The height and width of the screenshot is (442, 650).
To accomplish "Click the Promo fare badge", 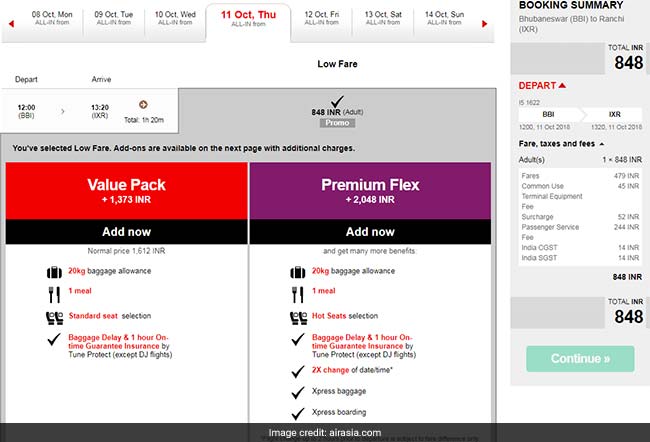I will pyautogui.click(x=337, y=122).
